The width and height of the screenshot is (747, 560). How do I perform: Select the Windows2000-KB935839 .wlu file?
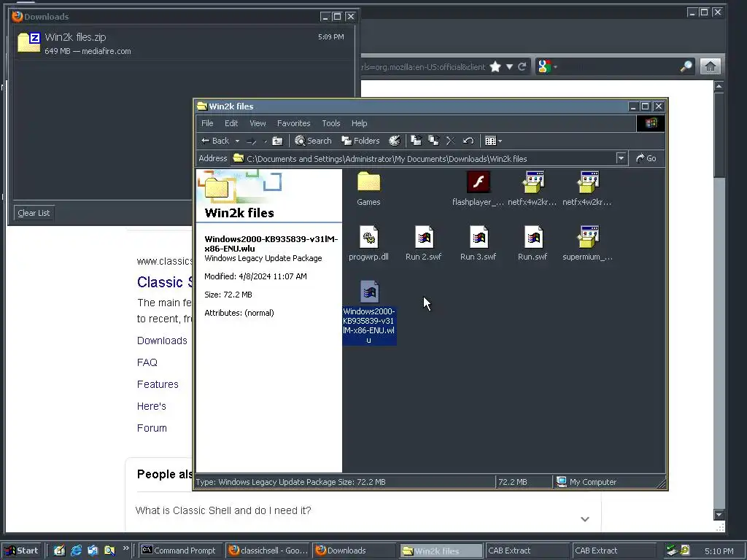[x=369, y=312]
